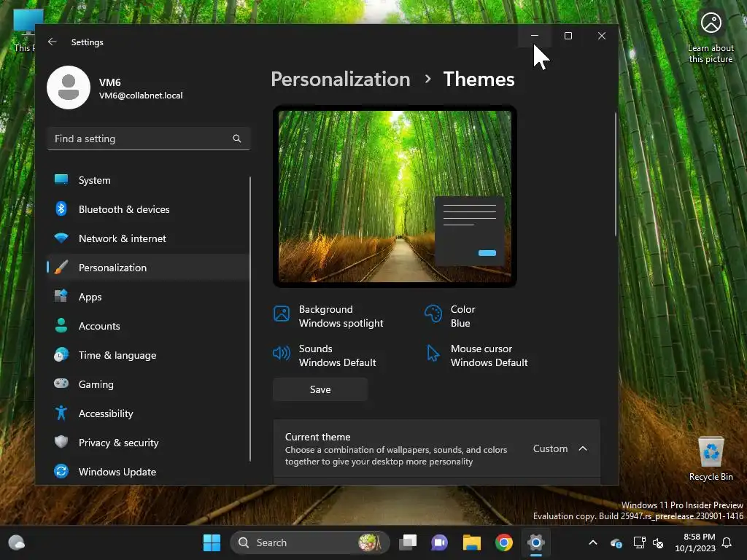Click the Sounds speaker icon
Image resolution: width=747 pixels, height=560 pixels.
coord(282,353)
